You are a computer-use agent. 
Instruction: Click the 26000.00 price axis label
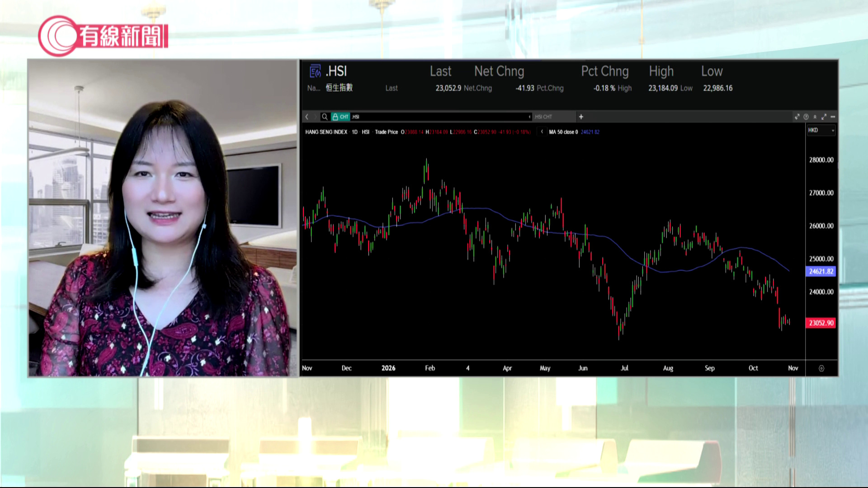(821, 226)
